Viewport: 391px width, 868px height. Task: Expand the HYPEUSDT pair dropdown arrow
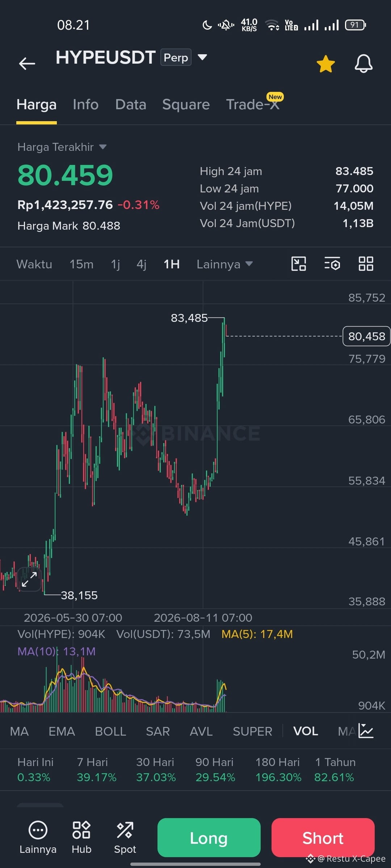[x=202, y=57]
